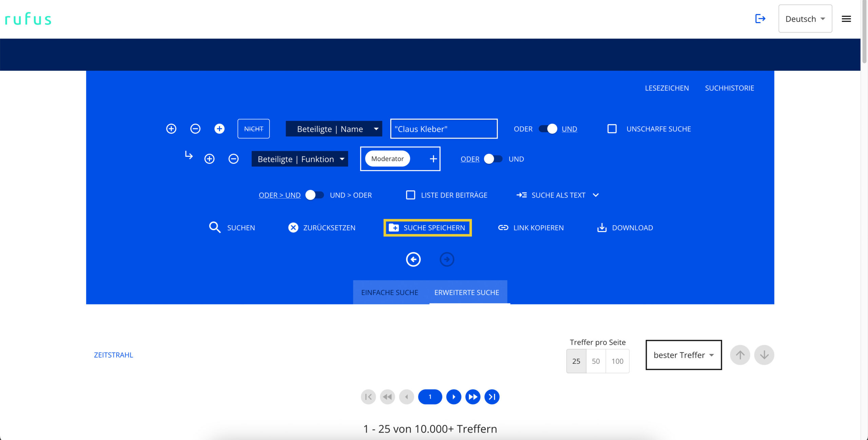This screenshot has height=440, width=868.
Task: Toggle ODER/UND switch beside Moderator field
Action: pos(493,159)
